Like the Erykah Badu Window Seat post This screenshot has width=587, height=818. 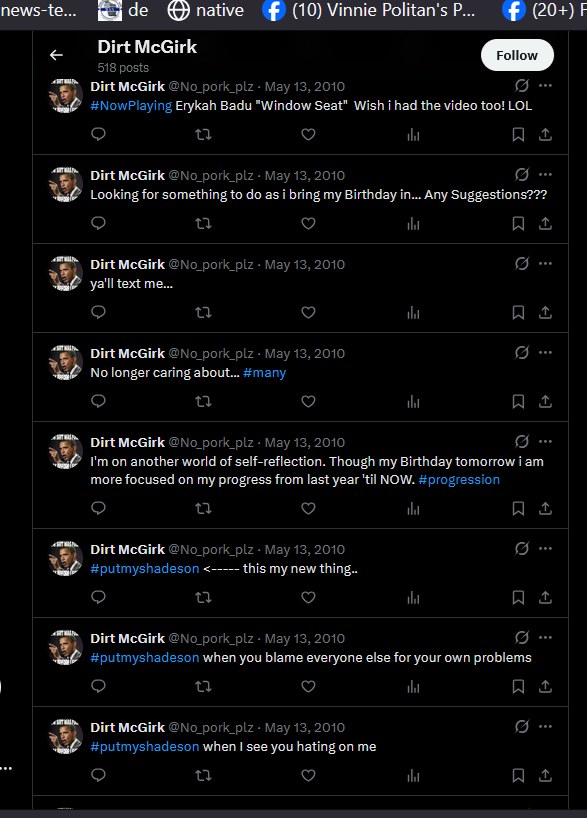308,135
